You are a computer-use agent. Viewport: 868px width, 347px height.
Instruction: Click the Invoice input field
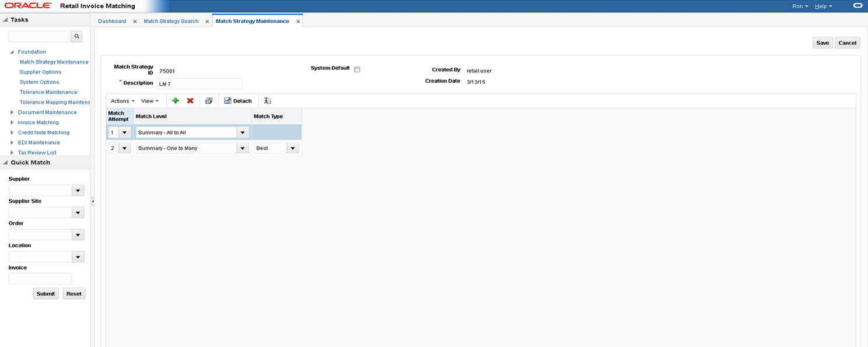click(40, 279)
